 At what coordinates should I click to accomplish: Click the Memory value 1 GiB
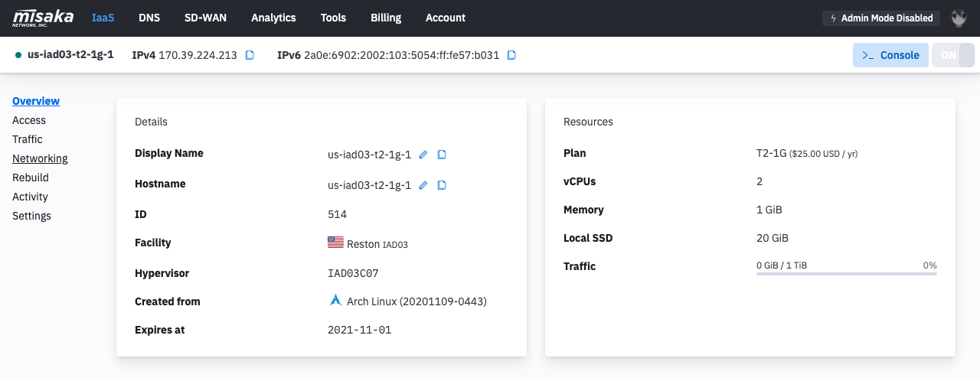(x=769, y=210)
